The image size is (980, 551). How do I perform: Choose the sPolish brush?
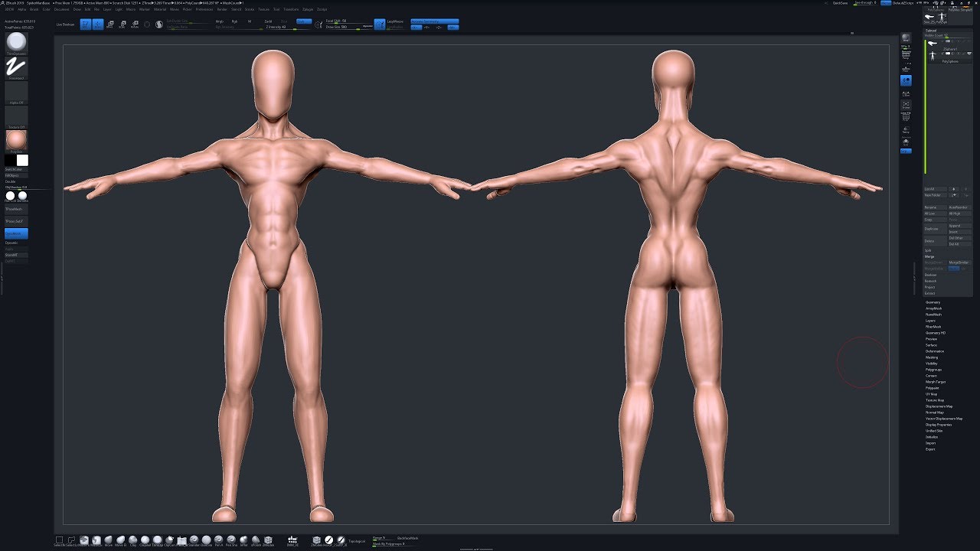coord(256,540)
